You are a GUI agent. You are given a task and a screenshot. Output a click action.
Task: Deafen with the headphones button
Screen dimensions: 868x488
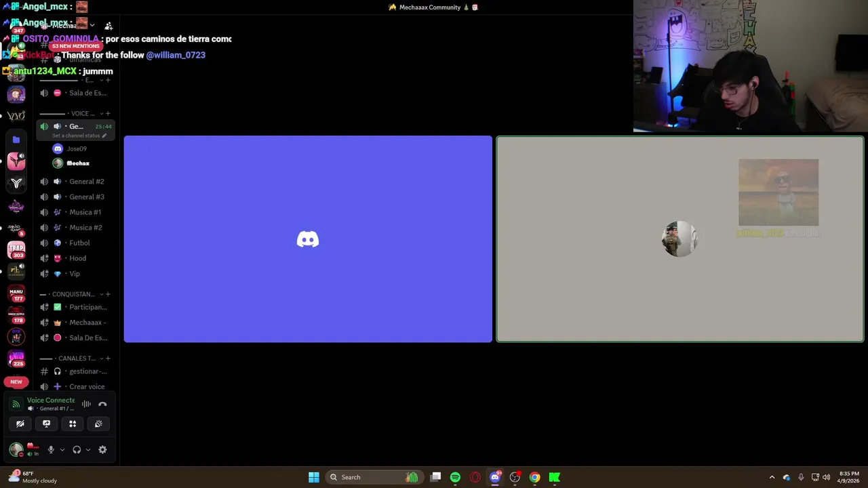[x=77, y=449]
